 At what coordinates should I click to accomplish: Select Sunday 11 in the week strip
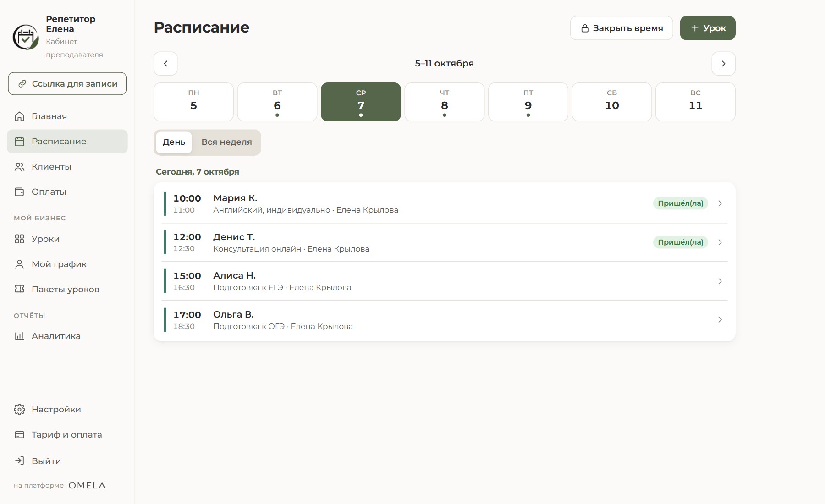[695, 102]
